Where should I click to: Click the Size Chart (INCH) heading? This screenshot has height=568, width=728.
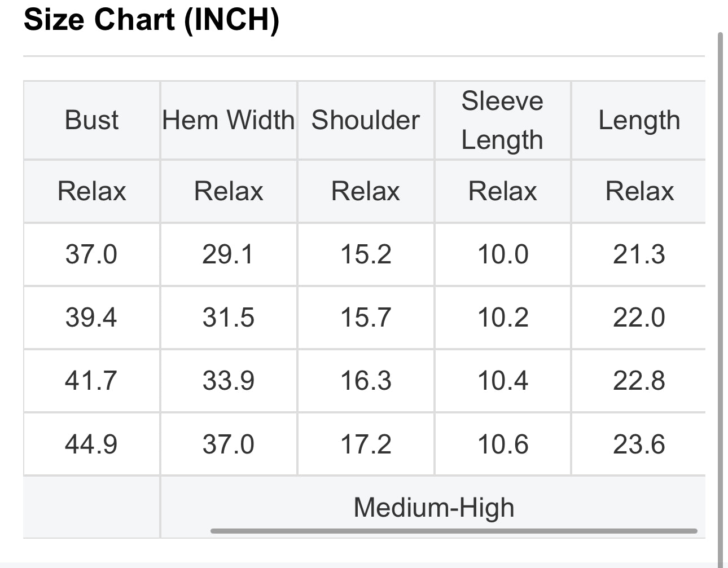pos(151,20)
